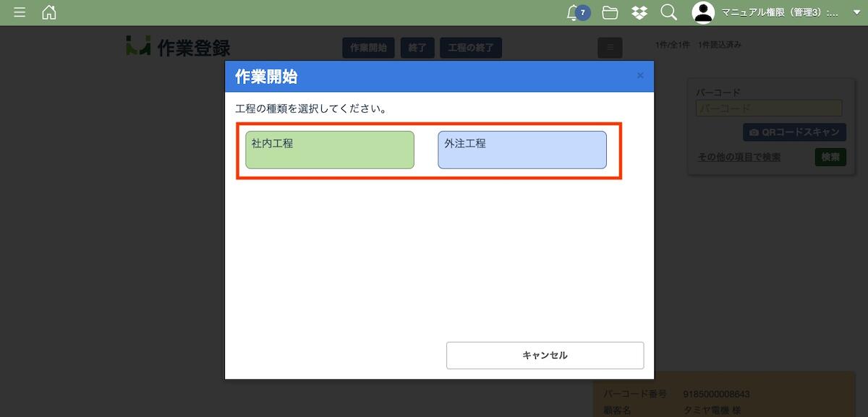The image size is (868, 417).
Task: Click the 工程の終了 toolbar button
Action: point(470,48)
